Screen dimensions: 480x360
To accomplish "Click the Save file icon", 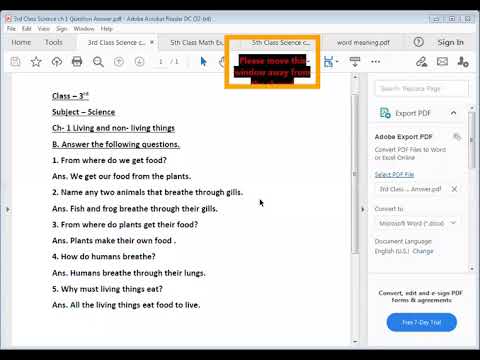I will point(15,62).
